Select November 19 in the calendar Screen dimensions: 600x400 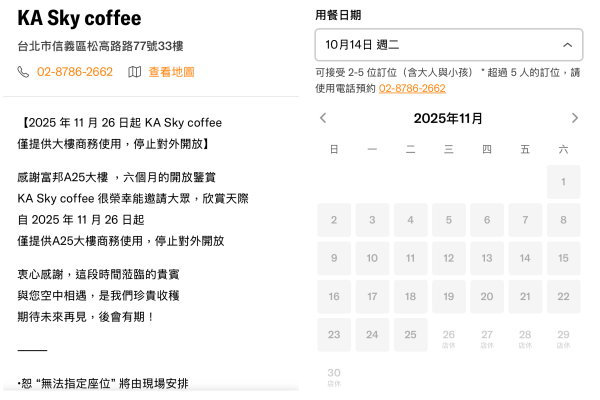(x=449, y=297)
